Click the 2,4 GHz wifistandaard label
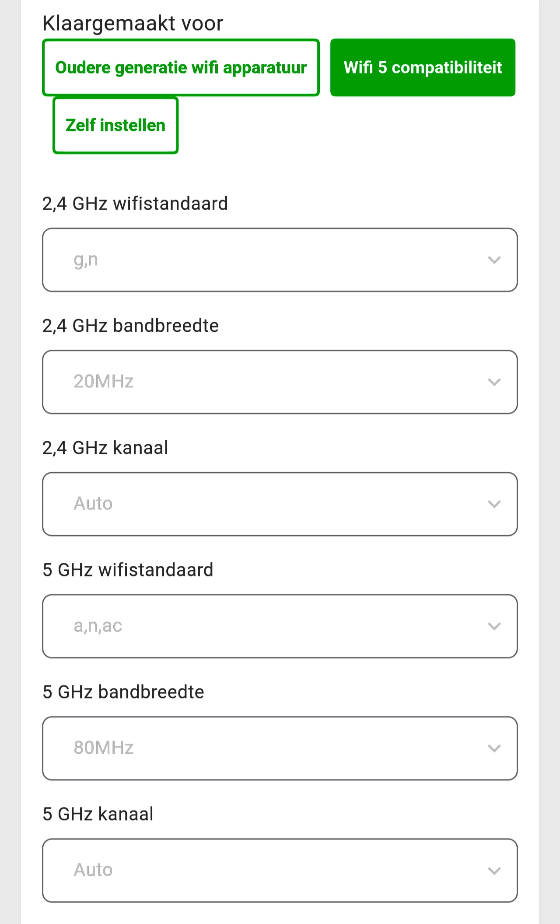560x924 pixels. click(x=135, y=204)
